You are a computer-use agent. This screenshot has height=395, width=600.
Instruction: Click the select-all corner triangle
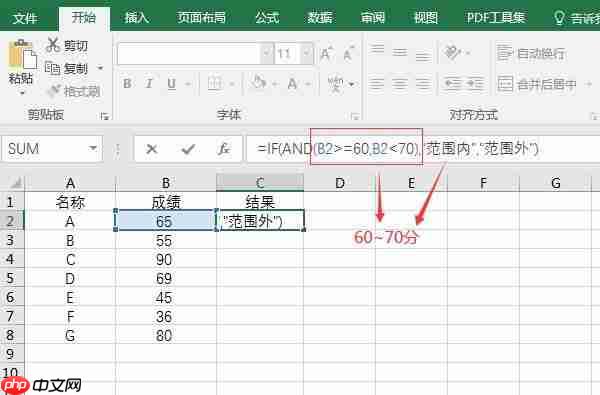click(15, 183)
